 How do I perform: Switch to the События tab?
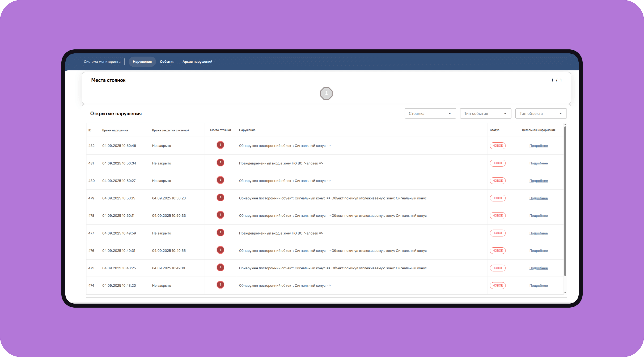(167, 62)
